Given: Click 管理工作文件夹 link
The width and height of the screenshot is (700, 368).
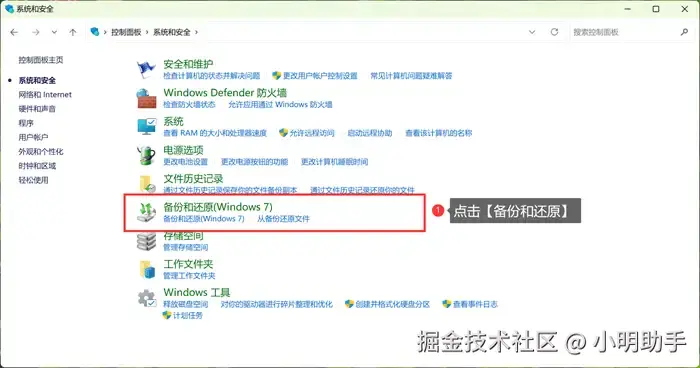Looking at the screenshot, I should (189, 276).
